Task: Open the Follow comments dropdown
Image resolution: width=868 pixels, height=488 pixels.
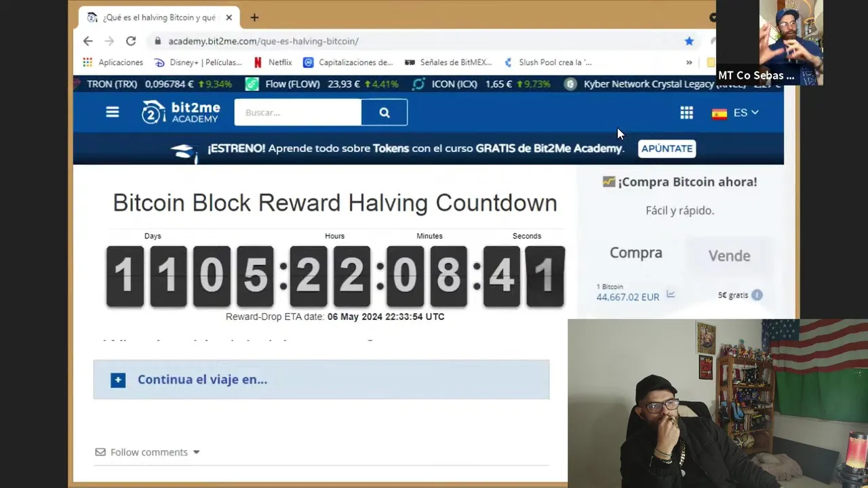Action: tap(148, 452)
